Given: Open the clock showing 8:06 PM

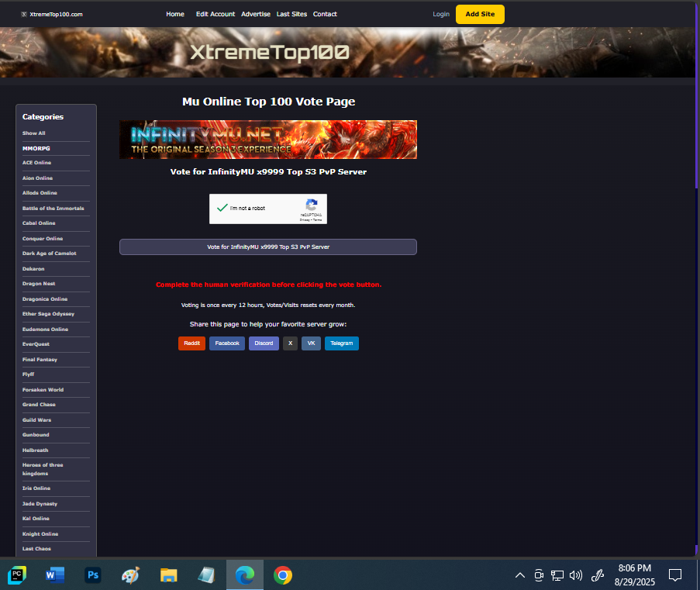Looking at the screenshot, I should pyautogui.click(x=634, y=574).
